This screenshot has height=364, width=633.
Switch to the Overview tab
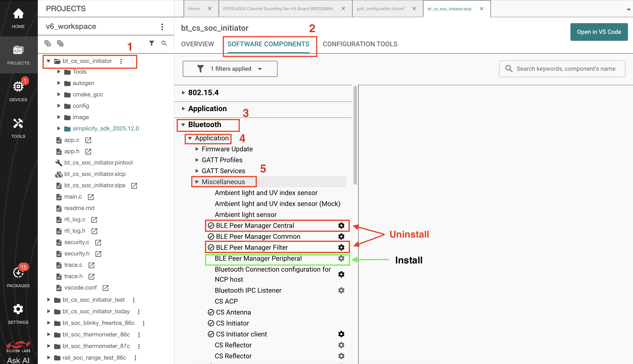tap(197, 44)
